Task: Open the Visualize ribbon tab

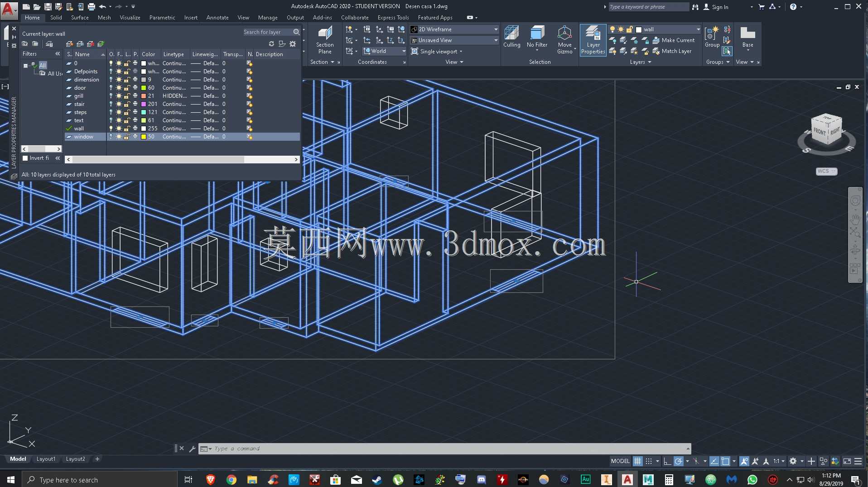Action: pos(130,18)
